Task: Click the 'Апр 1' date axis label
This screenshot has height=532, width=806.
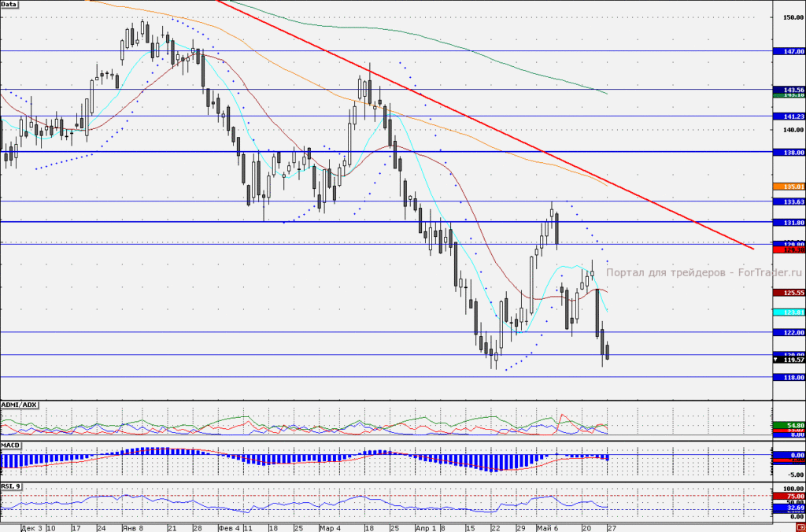Action: coord(425,528)
